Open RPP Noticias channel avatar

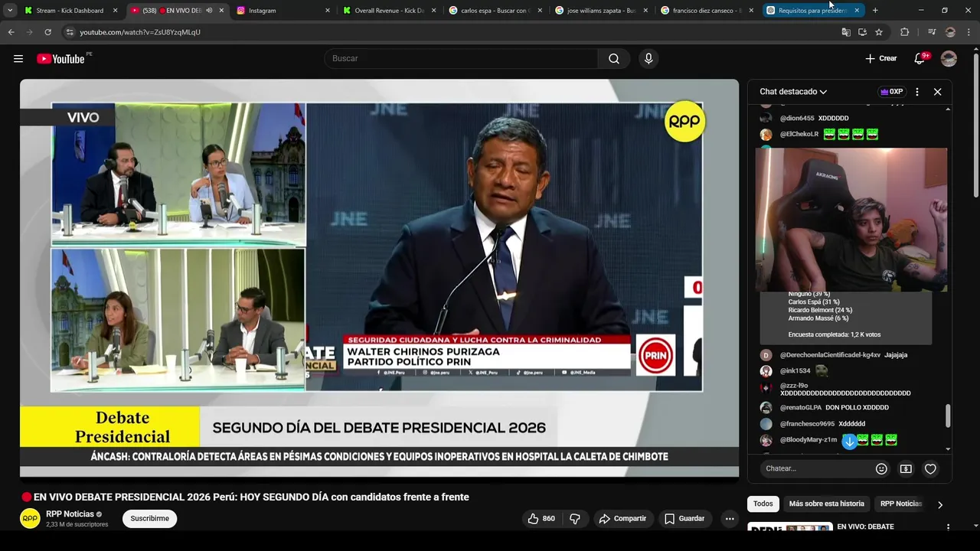(30, 519)
